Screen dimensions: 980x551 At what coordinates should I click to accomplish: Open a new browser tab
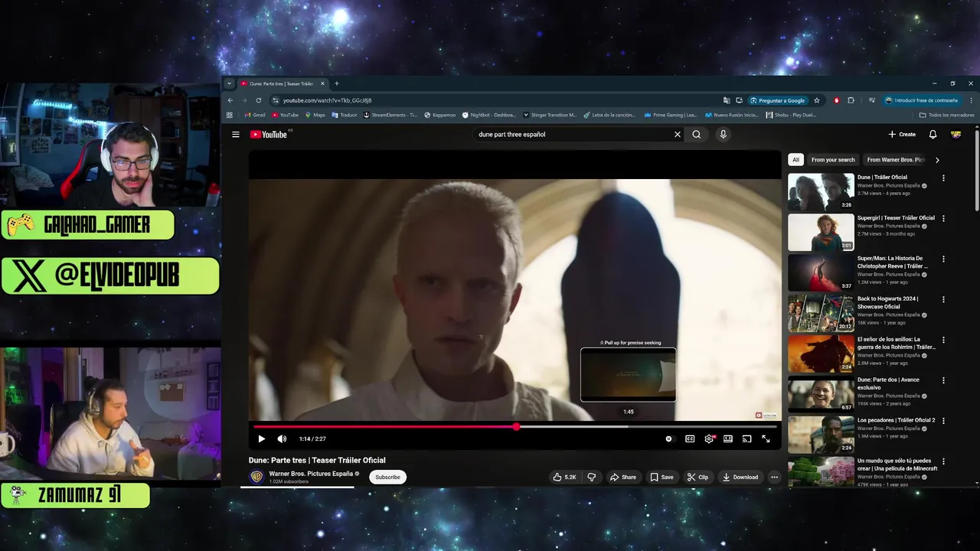tap(336, 83)
